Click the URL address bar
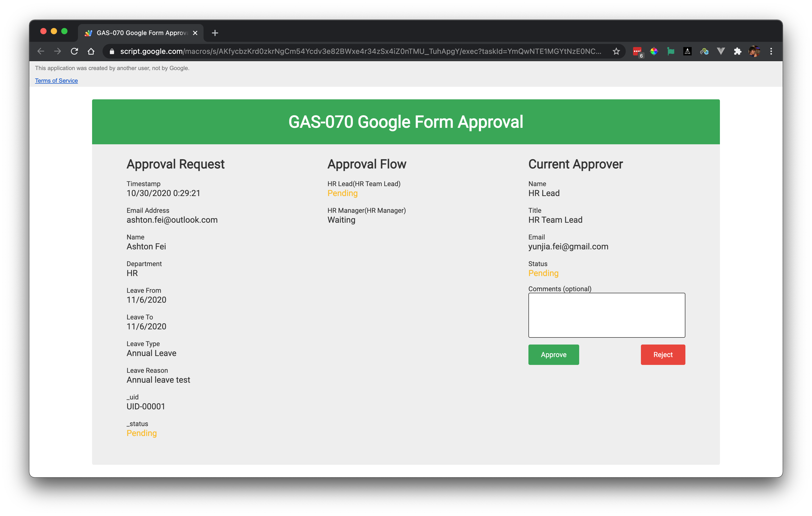The width and height of the screenshot is (812, 516). (360, 51)
